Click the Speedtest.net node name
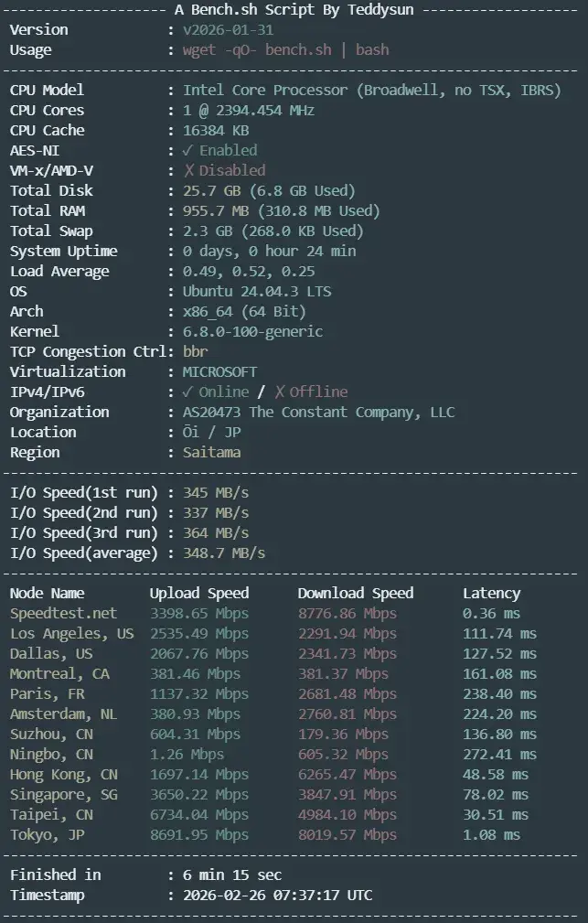Screen dimensions: 588x923 (64, 613)
